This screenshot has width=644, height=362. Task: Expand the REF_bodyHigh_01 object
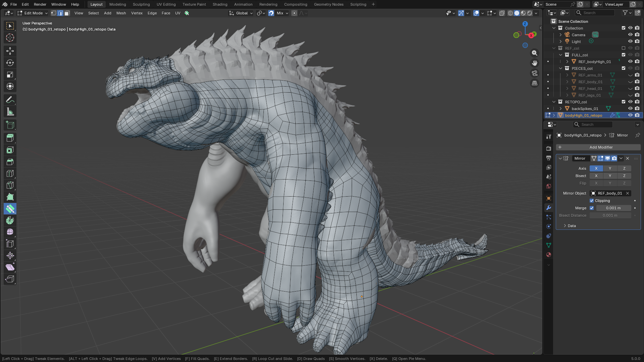[567, 61]
